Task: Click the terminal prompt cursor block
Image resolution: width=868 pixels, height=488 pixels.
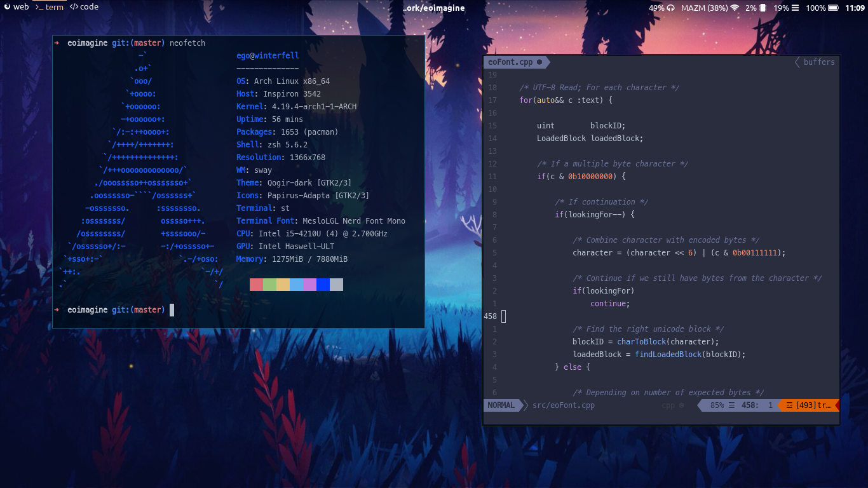Action: tap(172, 310)
